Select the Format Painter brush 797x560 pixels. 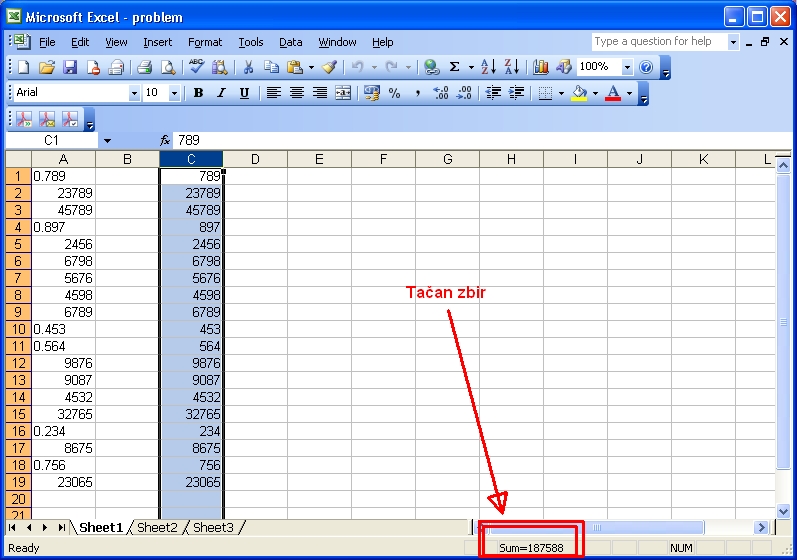click(329, 67)
